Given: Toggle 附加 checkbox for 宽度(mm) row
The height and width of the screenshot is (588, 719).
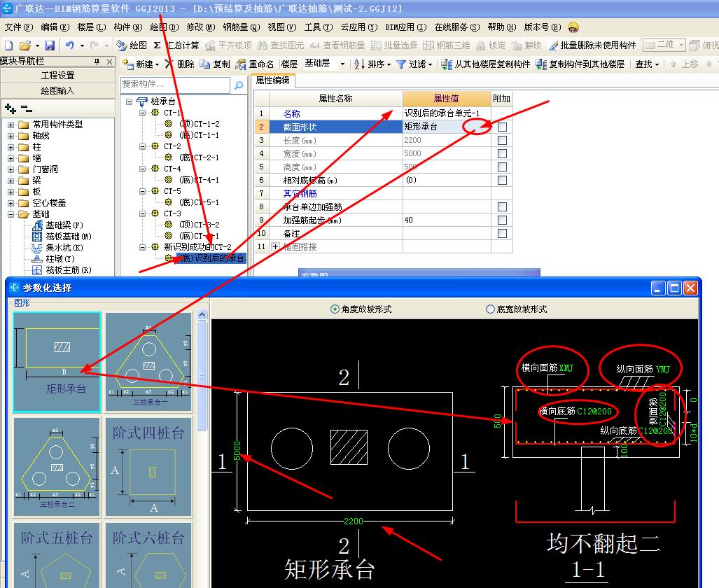Looking at the screenshot, I should point(502,154).
